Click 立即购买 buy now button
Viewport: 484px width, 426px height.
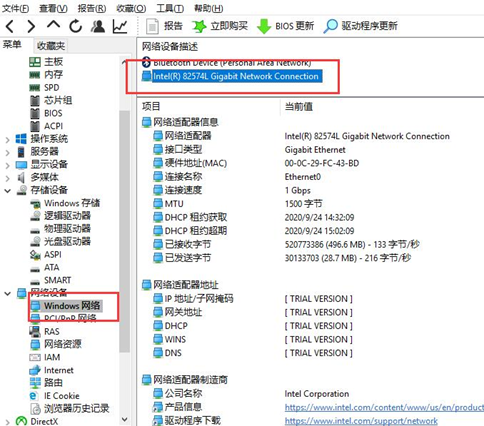coord(220,26)
